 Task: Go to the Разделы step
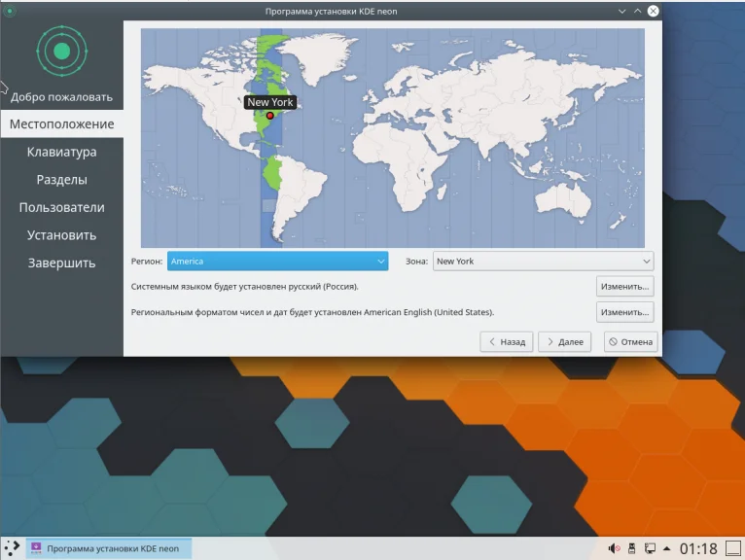coord(62,180)
